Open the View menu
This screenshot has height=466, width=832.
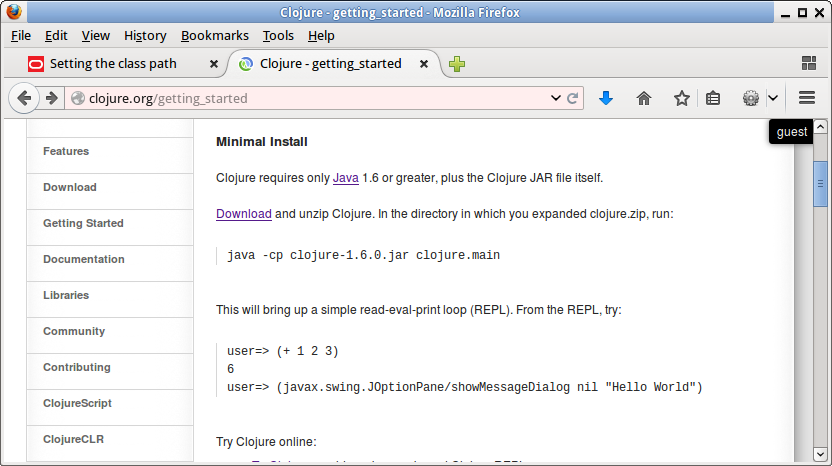[x=96, y=36]
